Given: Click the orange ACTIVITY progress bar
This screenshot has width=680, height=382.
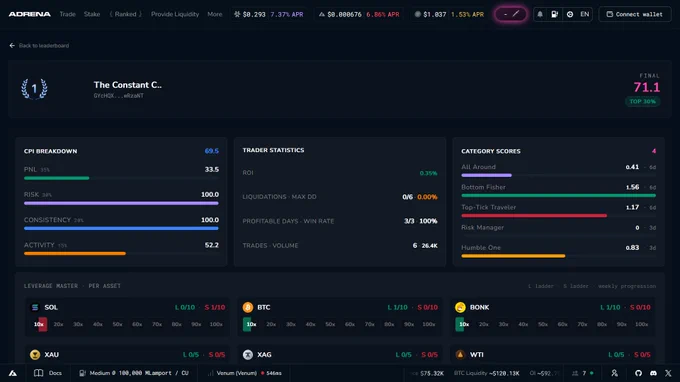Looking at the screenshot, I should pyautogui.click(x=75, y=254).
